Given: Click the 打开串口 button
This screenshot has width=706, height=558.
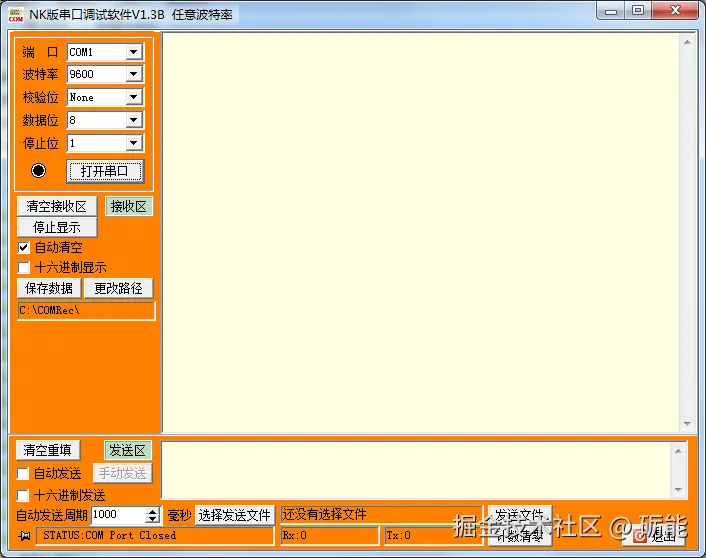Looking at the screenshot, I should tap(105, 171).
